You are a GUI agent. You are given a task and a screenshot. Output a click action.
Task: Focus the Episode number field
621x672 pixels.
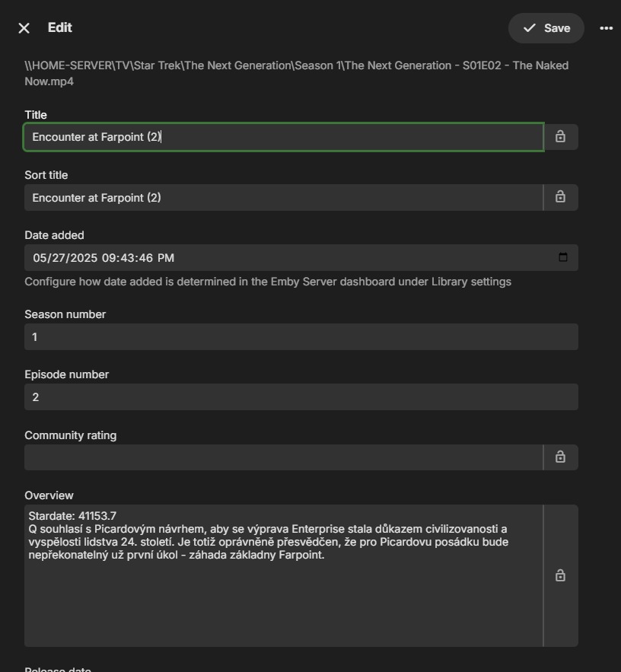pos(301,397)
